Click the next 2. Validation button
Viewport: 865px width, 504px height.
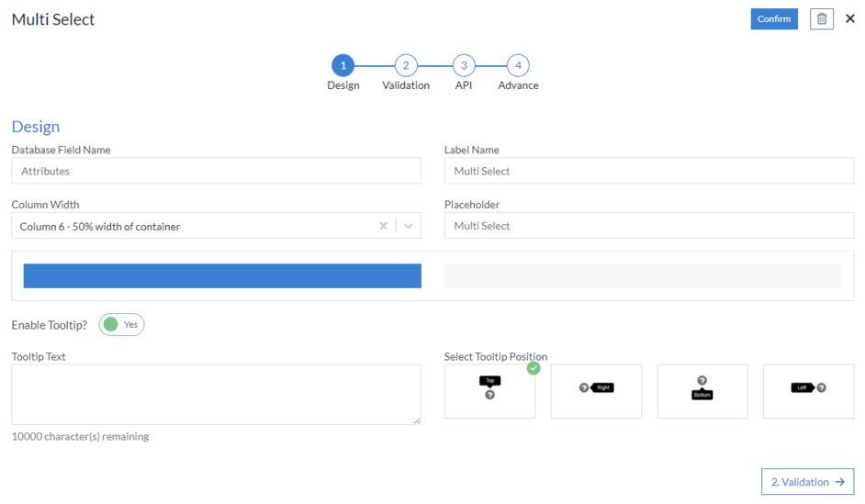point(808,482)
